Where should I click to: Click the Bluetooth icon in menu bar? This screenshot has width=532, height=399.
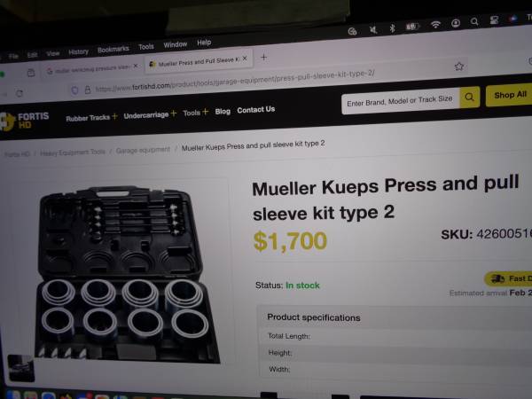[392, 27]
